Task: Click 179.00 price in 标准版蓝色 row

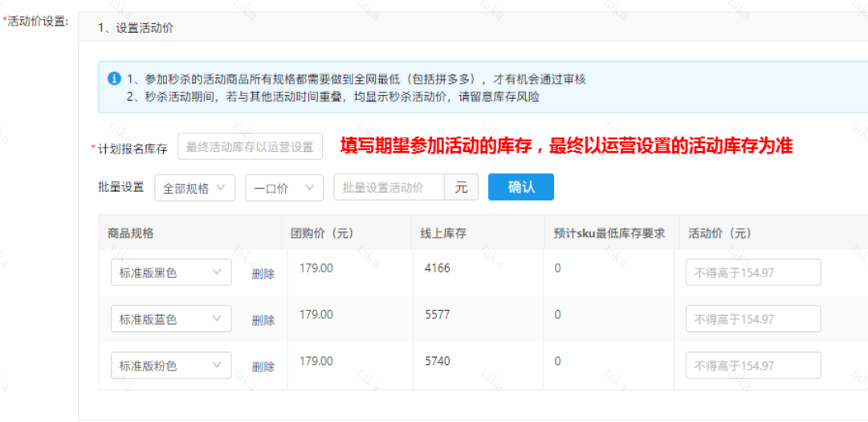Action: click(316, 314)
